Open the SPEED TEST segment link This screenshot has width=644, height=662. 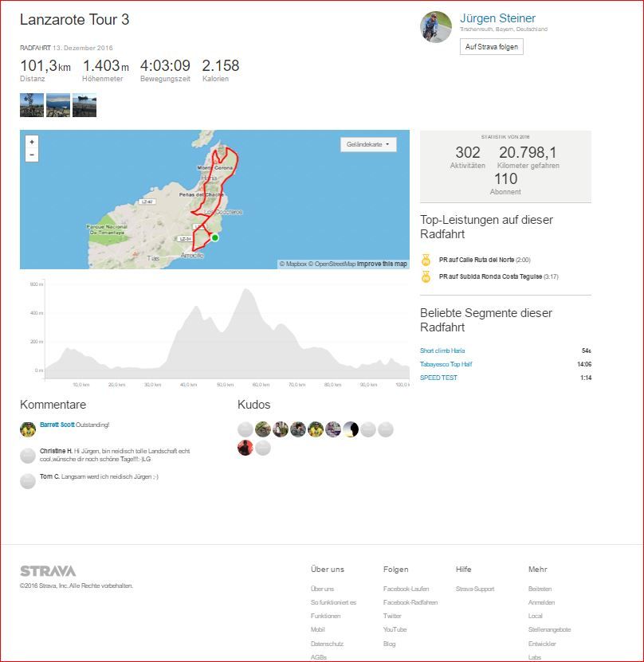(438, 378)
